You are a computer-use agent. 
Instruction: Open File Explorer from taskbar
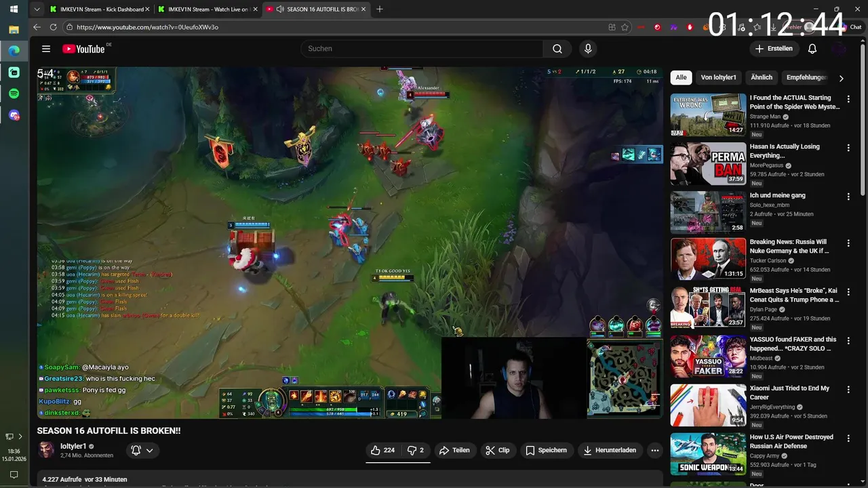pos(14,29)
